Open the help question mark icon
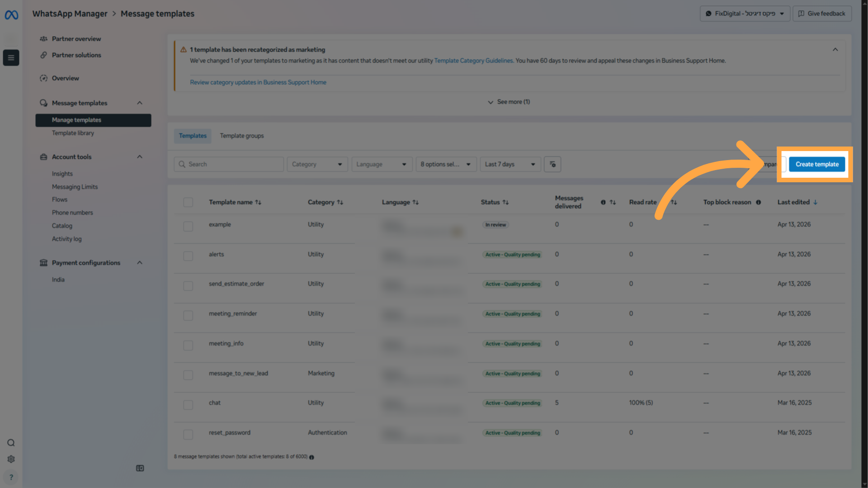Viewport: 868px width, 488px height. [11, 477]
